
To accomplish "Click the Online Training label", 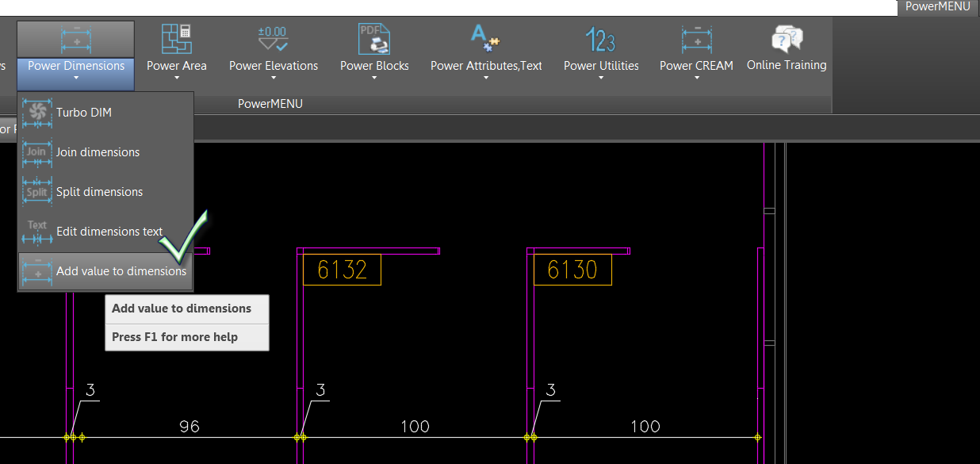I will tap(787, 65).
